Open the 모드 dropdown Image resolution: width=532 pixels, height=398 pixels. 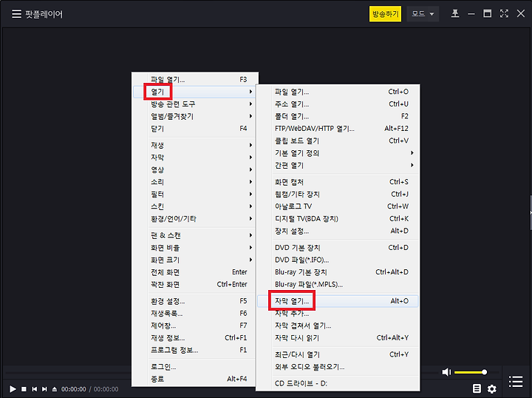click(x=423, y=14)
